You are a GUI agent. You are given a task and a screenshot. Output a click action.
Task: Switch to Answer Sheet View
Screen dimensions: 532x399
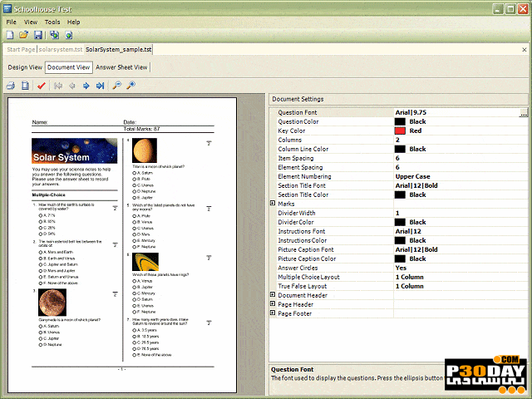click(x=121, y=67)
